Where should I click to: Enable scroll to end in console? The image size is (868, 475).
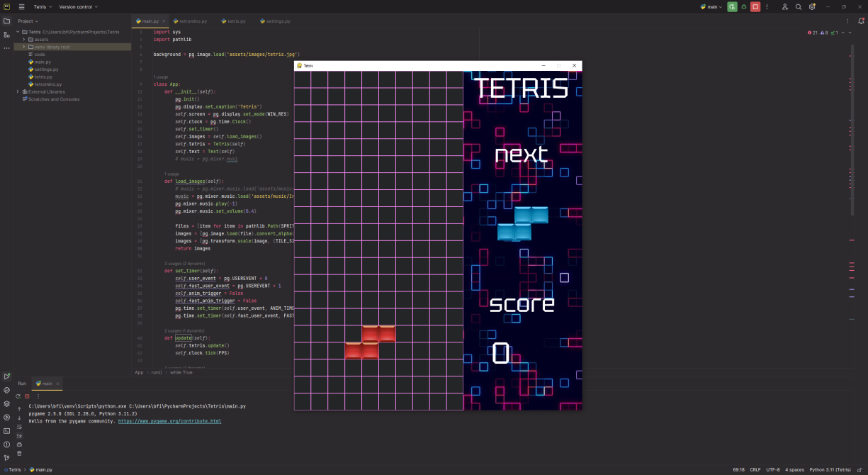point(19,435)
